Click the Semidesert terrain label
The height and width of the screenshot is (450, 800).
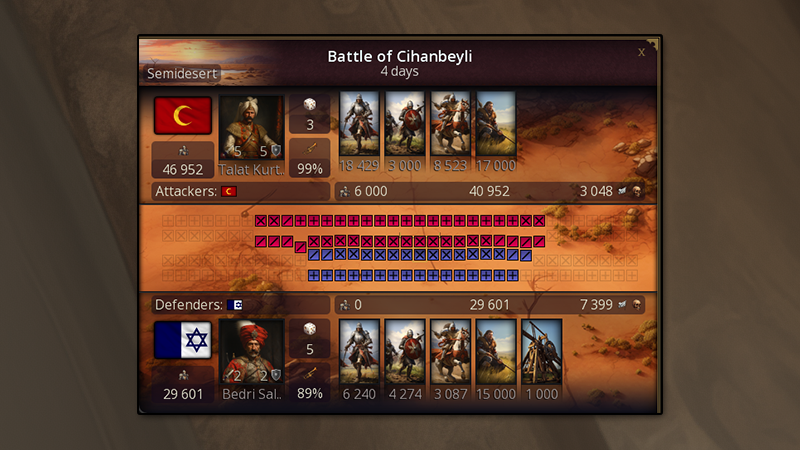tap(182, 73)
